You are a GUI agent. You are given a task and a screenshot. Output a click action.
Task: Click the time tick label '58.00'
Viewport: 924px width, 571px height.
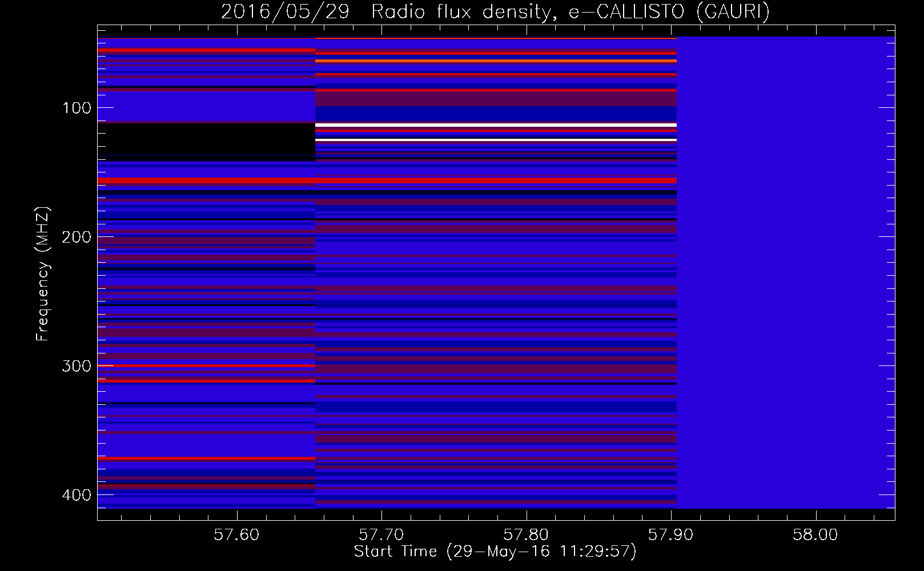815,534
